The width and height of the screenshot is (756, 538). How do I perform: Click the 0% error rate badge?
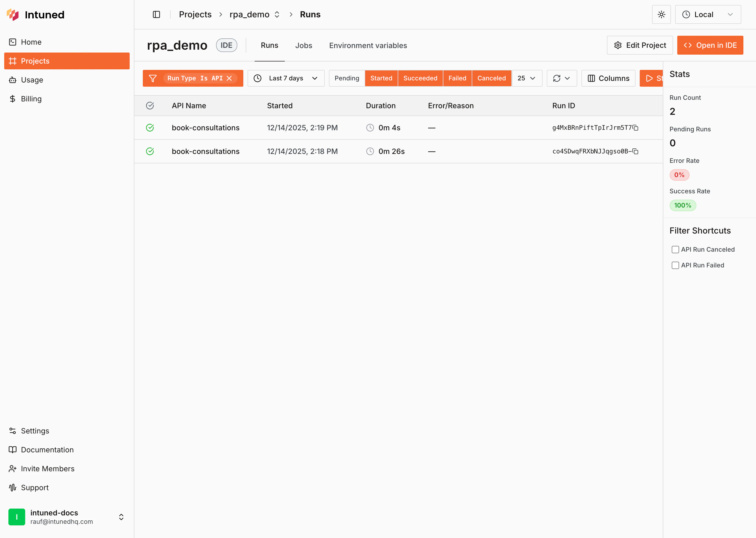click(679, 175)
